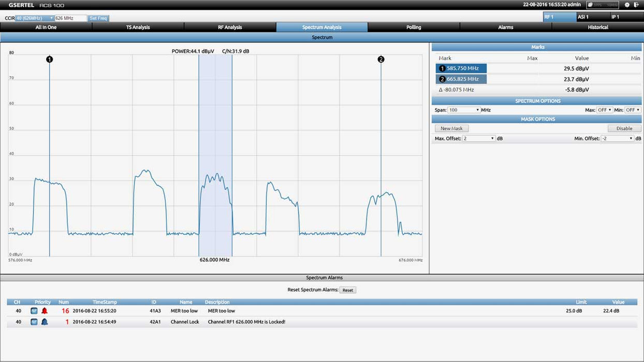
Task: Click the Set Freq button
Action: click(98, 18)
